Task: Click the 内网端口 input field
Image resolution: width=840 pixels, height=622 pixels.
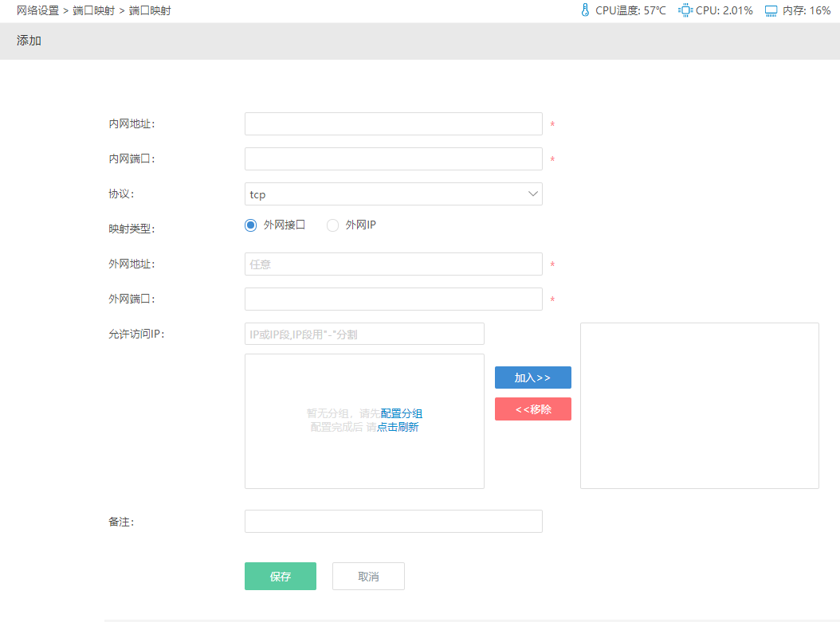Action: (x=393, y=158)
